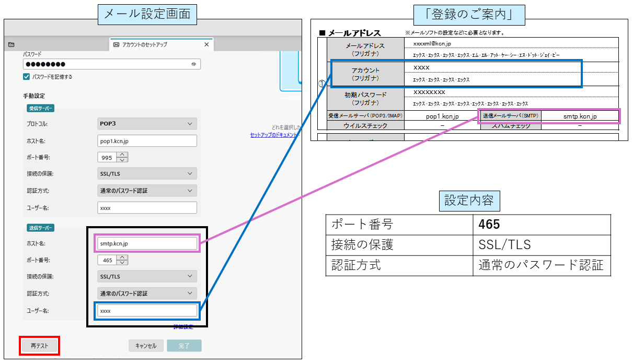633x364 pixels.
Task: Open the incoming 接続の保護 SSL/TLS dropdown
Action: pyautogui.click(x=146, y=173)
